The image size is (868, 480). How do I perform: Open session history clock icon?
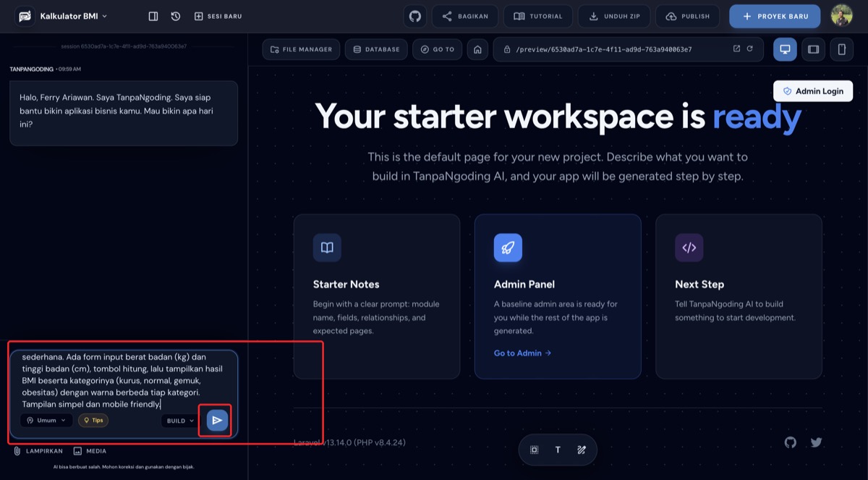176,16
